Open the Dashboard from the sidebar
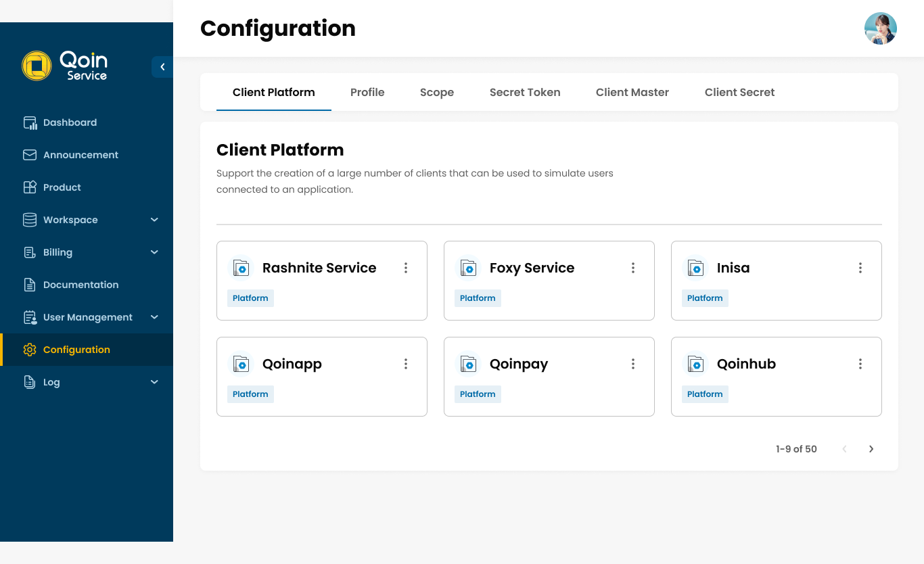The width and height of the screenshot is (924, 564). pyautogui.click(x=30, y=122)
